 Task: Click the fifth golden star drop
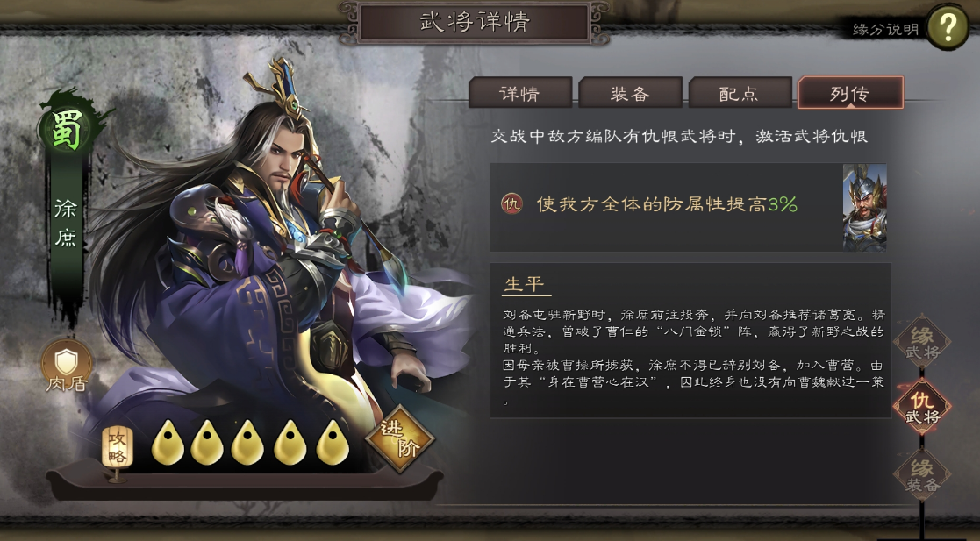(x=333, y=442)
